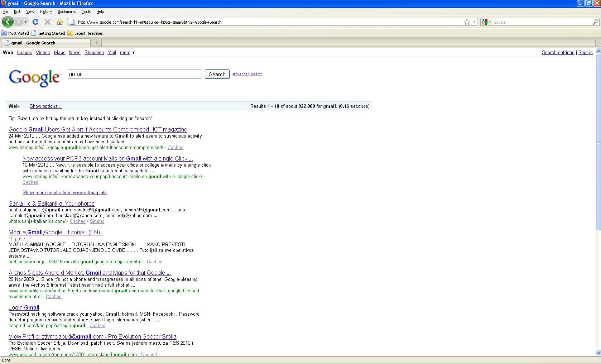This screenshot has width=601, height=364.
Task: Click the 'Done' status bar text
Action: pyautogui.click(x=6, y=360)
